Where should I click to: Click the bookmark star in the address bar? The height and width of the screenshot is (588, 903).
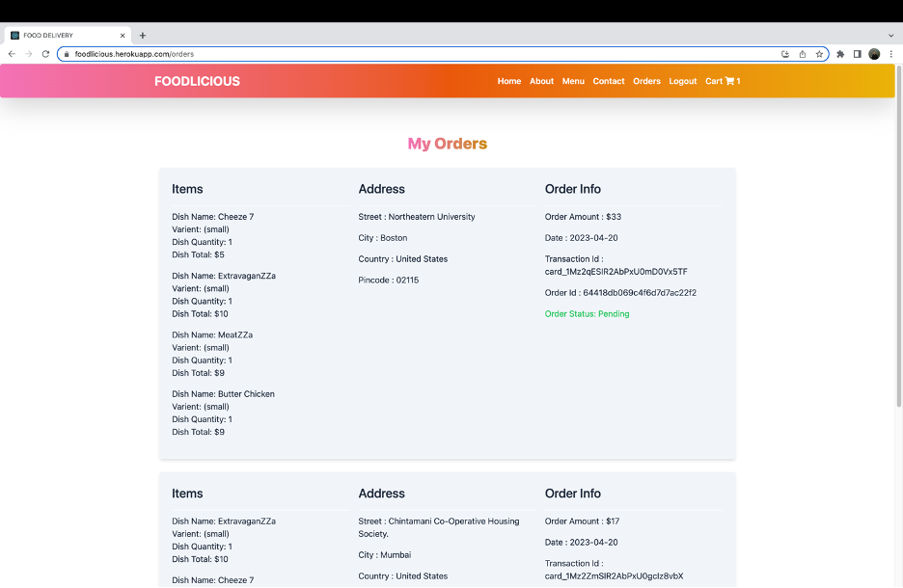coord(819,54)
